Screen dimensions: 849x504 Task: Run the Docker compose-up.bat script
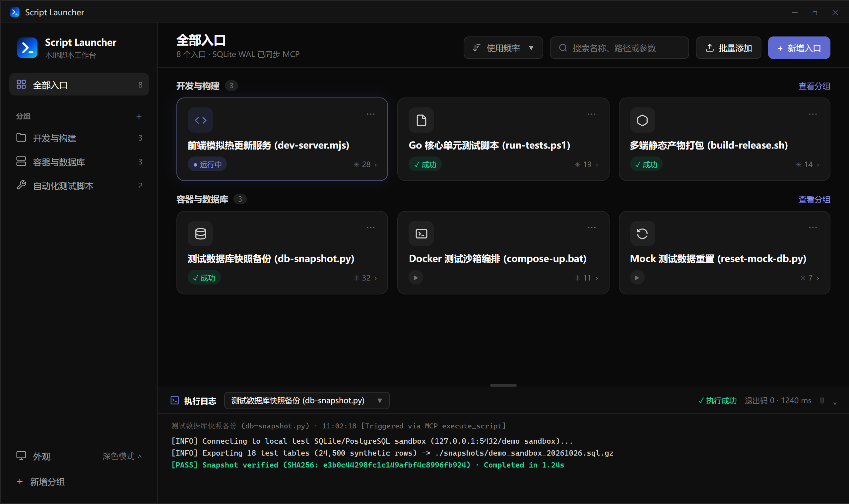[x=416, y=278]
